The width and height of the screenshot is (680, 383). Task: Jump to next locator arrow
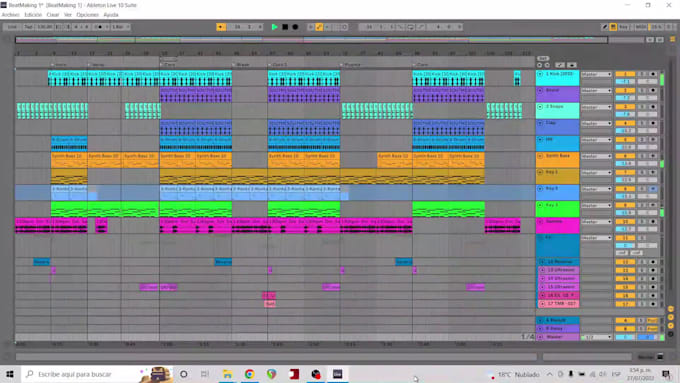click(547, 65)
